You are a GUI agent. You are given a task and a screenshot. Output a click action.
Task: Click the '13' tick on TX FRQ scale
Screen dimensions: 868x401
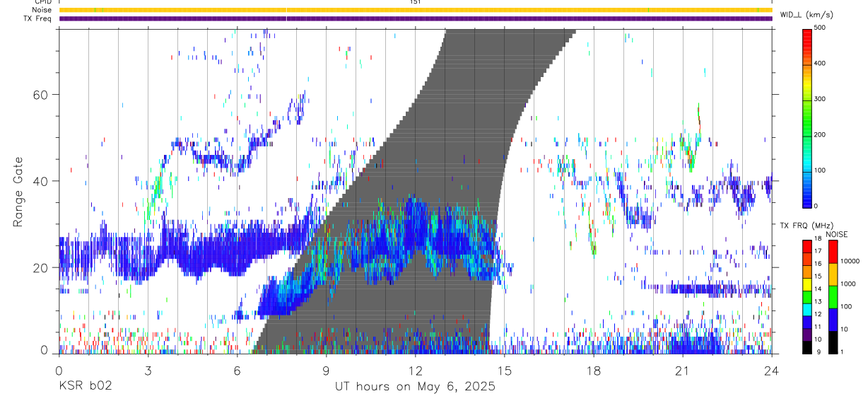pos(817,302)
